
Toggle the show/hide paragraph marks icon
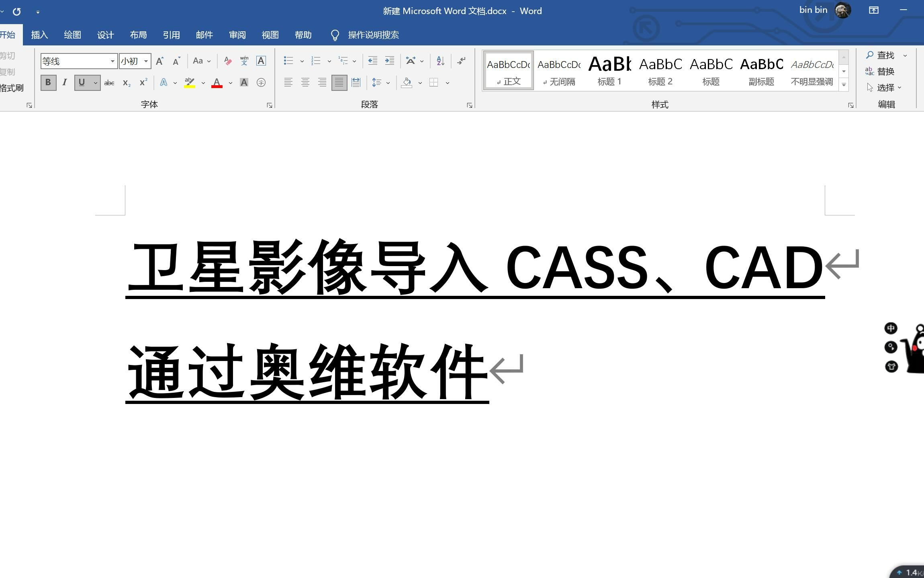461,61
